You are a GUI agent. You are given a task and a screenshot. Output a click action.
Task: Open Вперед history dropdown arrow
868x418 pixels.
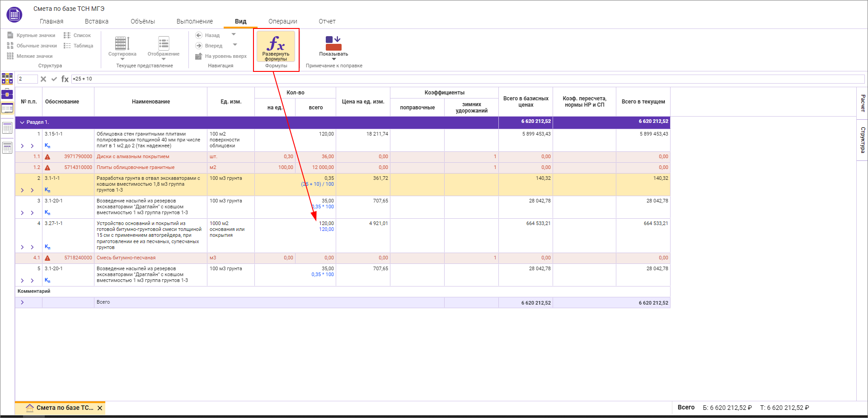tap(235, 45)
